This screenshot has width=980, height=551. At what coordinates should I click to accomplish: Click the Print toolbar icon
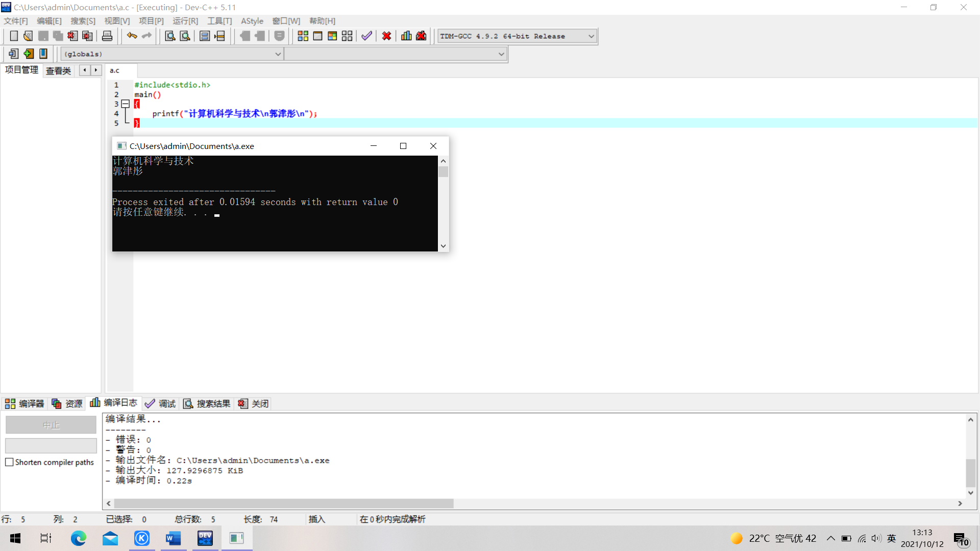[107, 36]
